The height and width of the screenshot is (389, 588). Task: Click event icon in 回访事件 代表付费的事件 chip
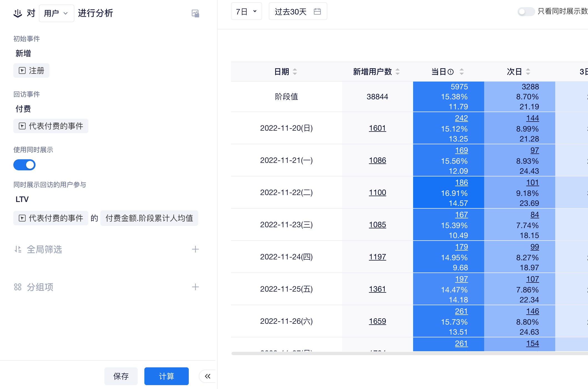22,126
